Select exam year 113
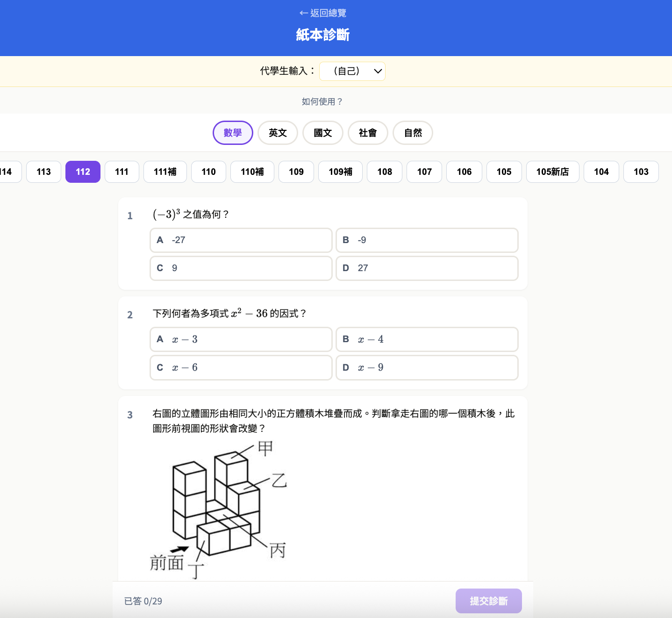The image size is (672, 618). tap(43, 172)
